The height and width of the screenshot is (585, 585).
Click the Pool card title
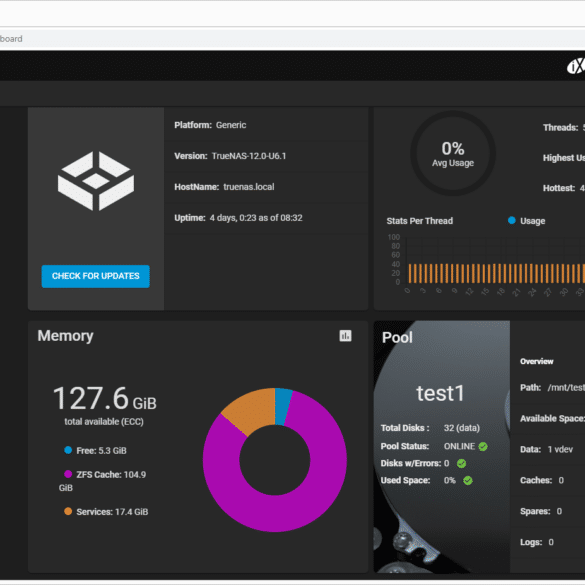[397, 338]
